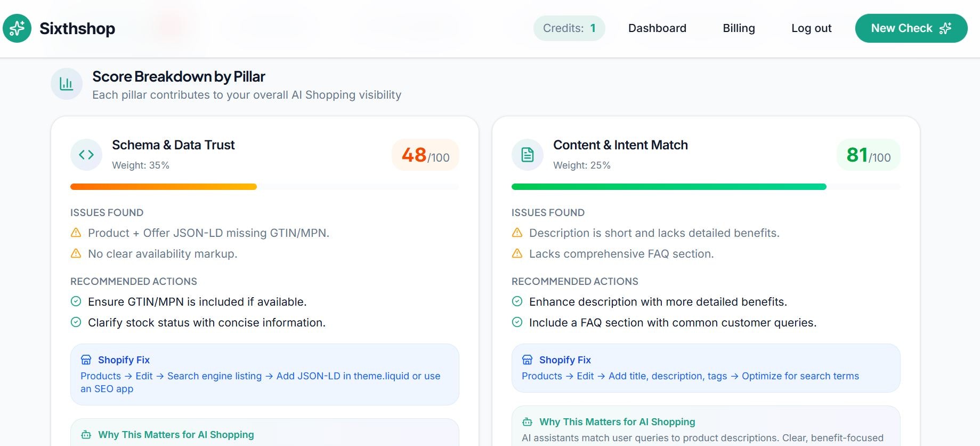The height and width of the screenshot is (446, 980).
Task: Open the Credits: 1 badge
Action: tap(569, 28)
